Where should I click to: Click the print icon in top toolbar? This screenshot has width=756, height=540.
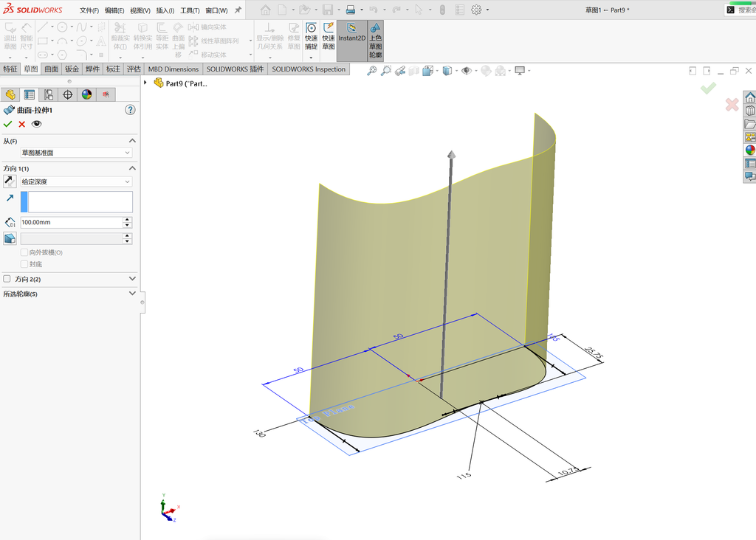351,10
